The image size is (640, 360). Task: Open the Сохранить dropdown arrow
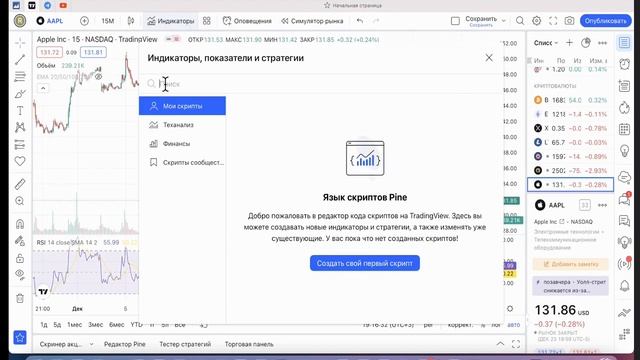coord(504,21)
